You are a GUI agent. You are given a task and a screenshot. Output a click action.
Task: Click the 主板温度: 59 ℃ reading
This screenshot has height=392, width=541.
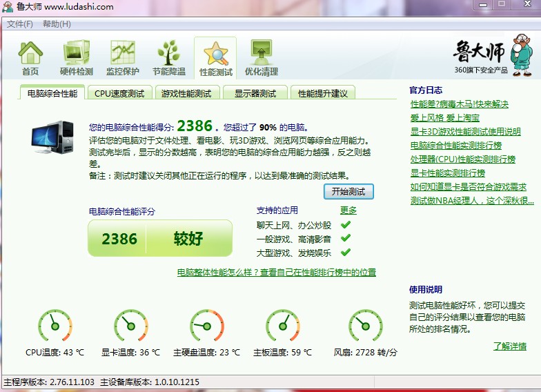click(283, 352)
